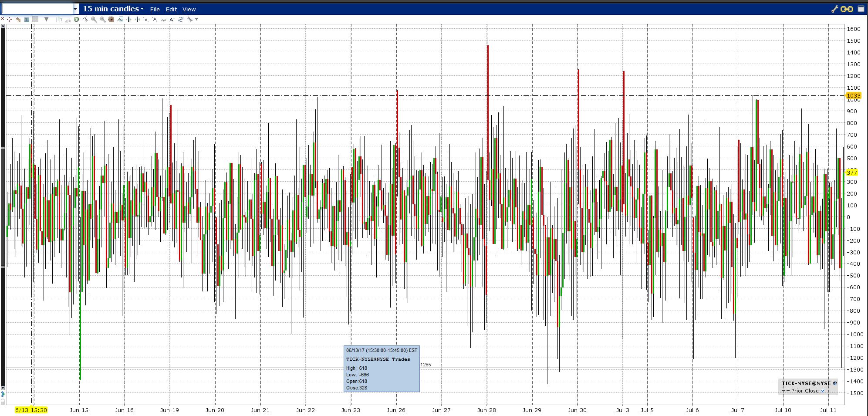868x416 pixels.
Task: Click the High: 618 value in tooltip
Action: pyautogui.click(x=357, y=368)
